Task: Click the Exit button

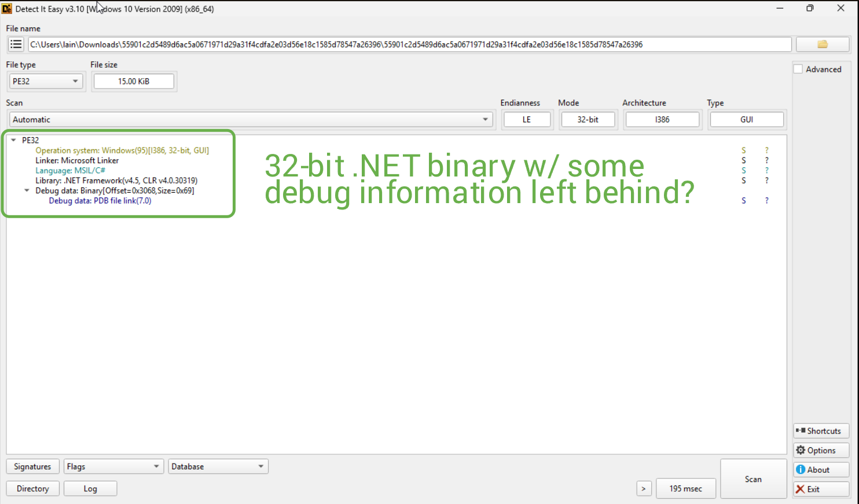Action: tap(821, 489)
